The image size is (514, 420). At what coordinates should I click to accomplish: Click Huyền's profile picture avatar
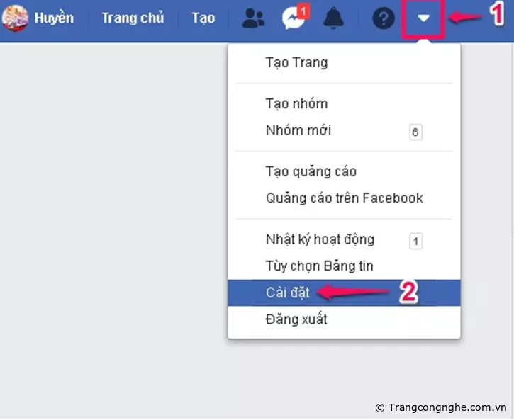coord(15,18)
